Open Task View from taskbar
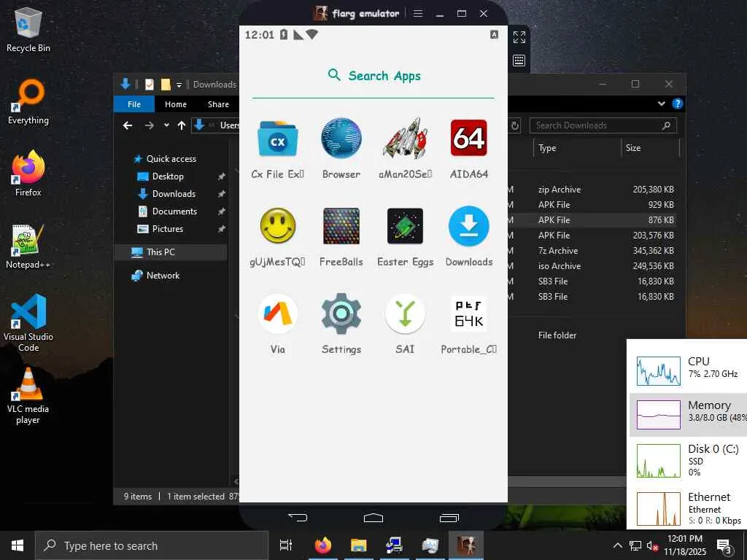 [286, 545]
